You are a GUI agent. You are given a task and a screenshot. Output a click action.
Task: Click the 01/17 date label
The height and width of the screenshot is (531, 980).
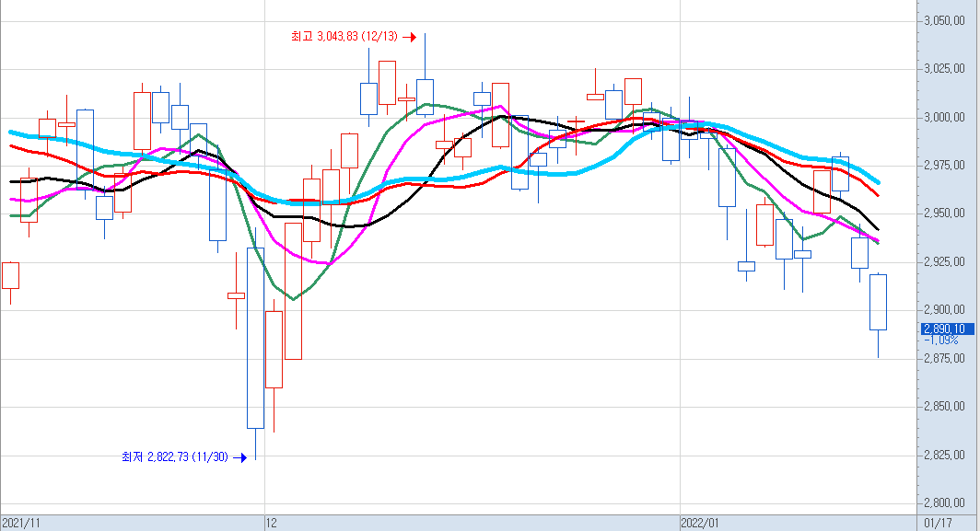(x=939, y=524)
